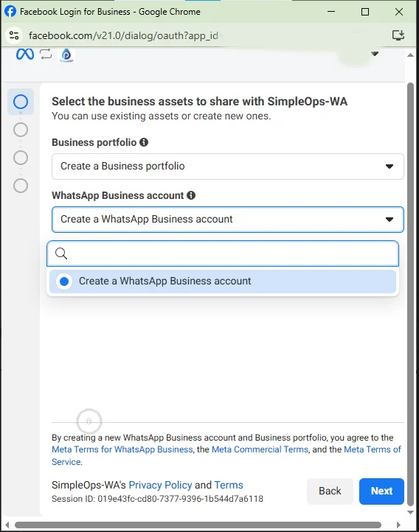Image resolution: width=419 pixels, height=532 pixels.
Task: Click the scroll up arrow
Action: (410, 55)
